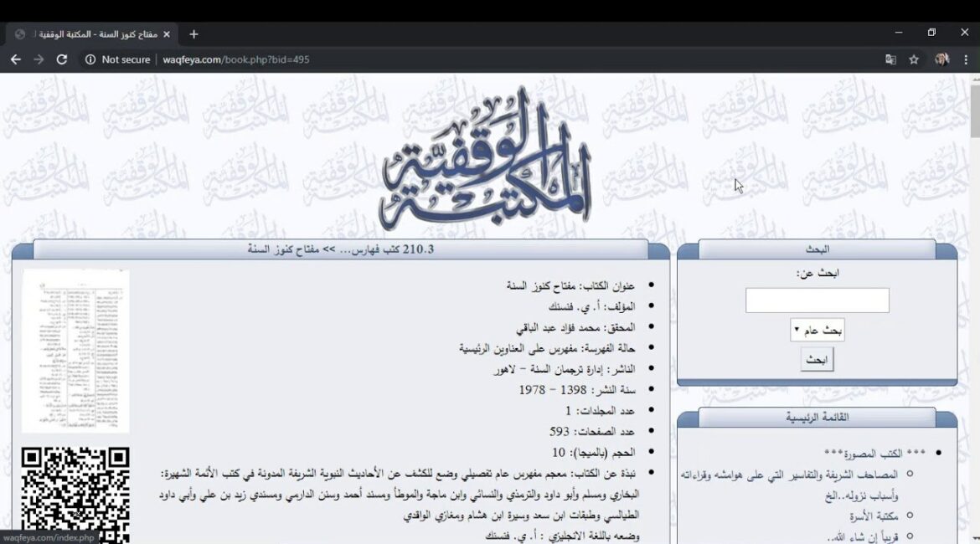Open the Chrome profile avatar

click(941, 59)
